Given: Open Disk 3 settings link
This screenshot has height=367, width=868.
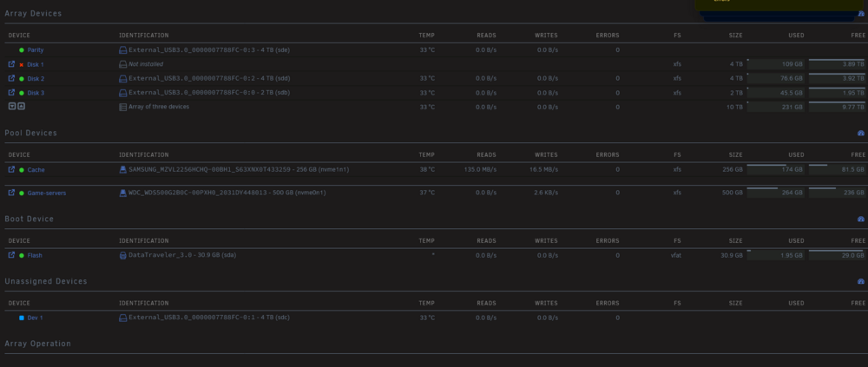Looking at the screenshot, I should coord(36,93).
